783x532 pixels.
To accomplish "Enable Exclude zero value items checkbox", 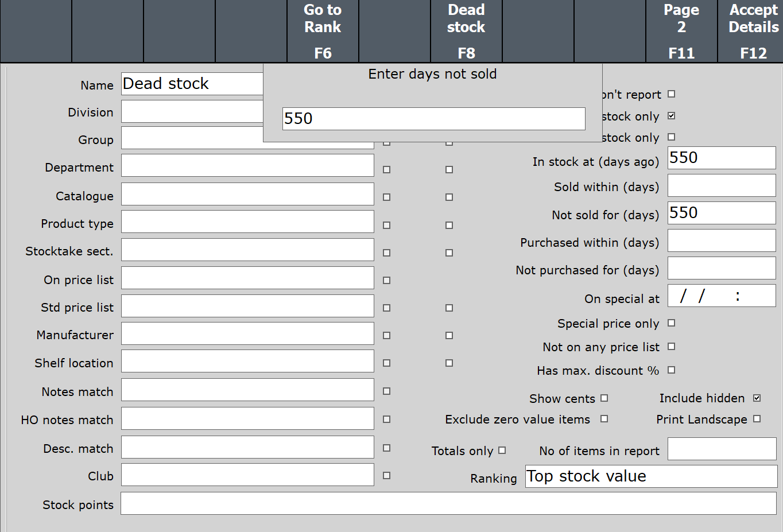I will click(x=604, y=419).
